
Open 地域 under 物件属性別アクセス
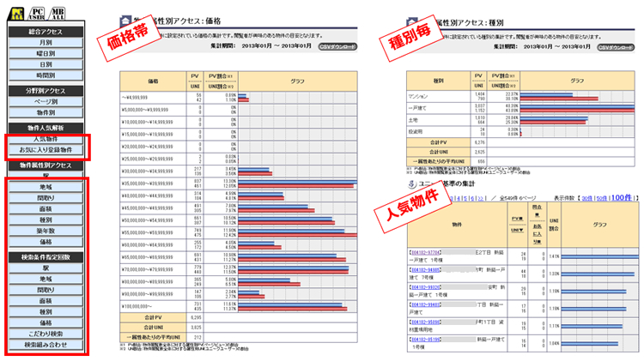46,187
